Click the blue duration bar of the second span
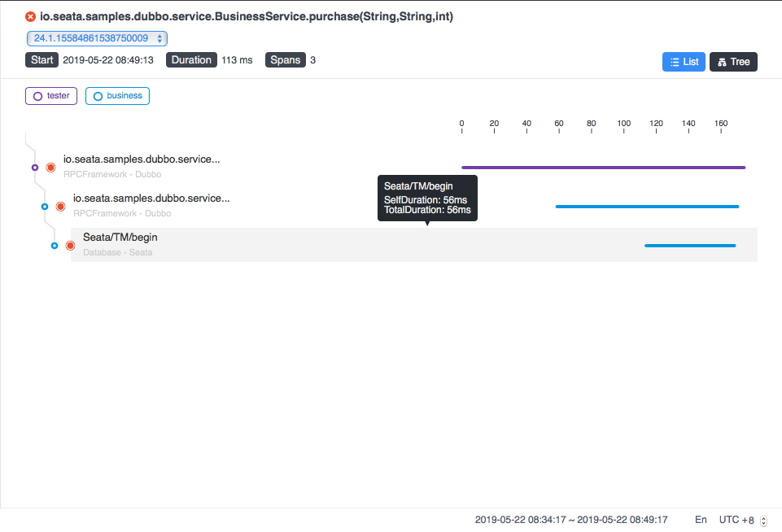Screen dimensions: 782x532 click(x=648, y=207)
